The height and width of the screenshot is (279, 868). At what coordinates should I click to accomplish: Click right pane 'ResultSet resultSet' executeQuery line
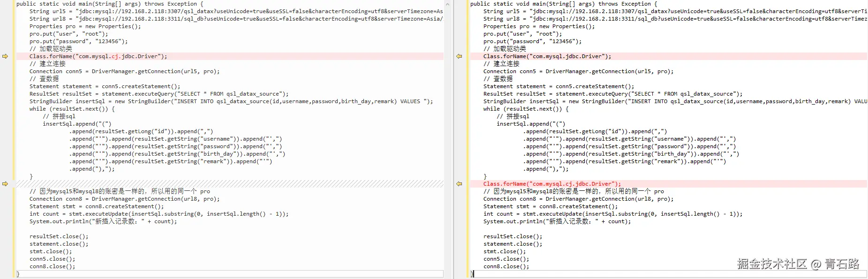tap(613, 94)
